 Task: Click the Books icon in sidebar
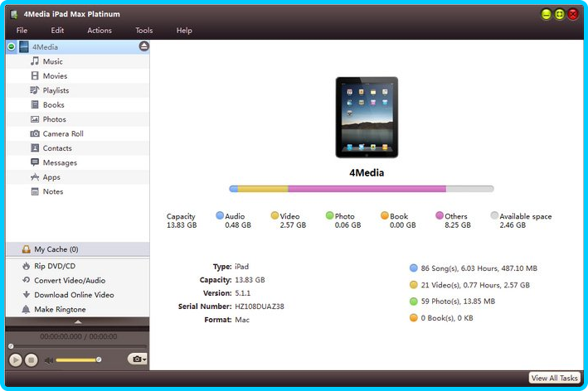coord(35,105)
